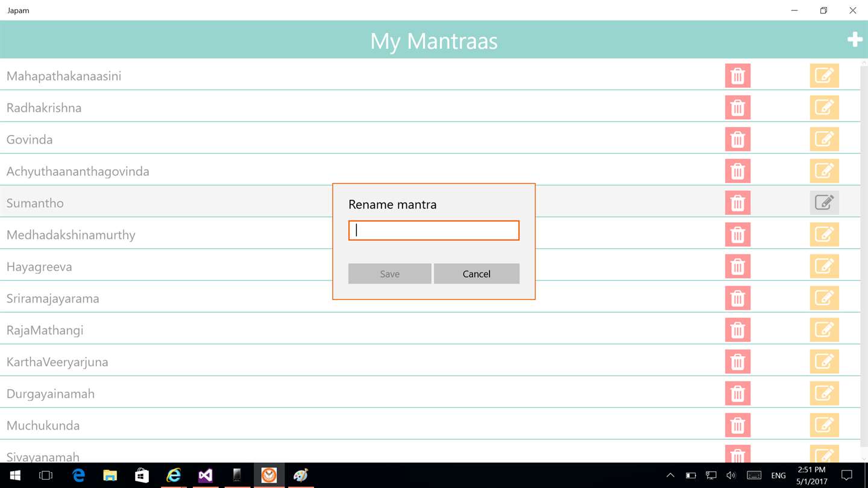The image size is (868, 488).
Task: Edit the Durgayainamah mantra name
Action: 824,393
